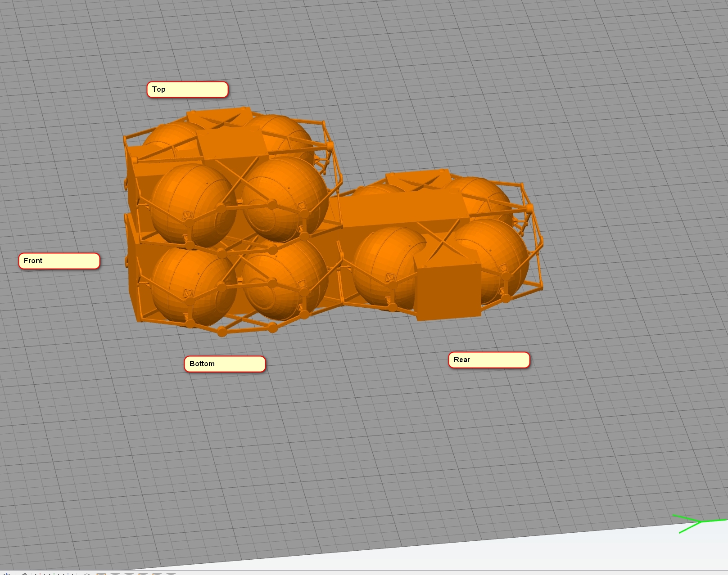Screen dimensions: 728x575
Task: Click the Rear view label
Action: (489, 360)
